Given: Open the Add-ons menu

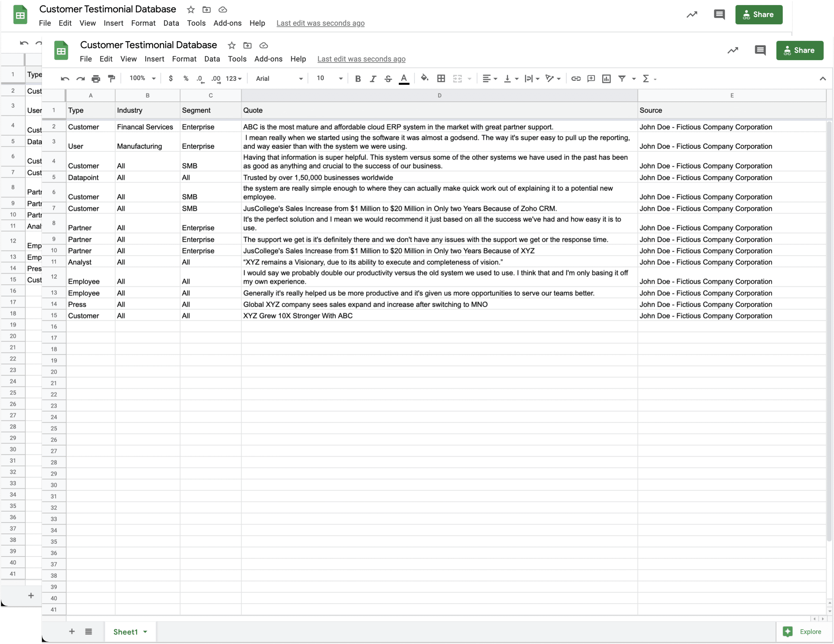Looking at the screenshot, I should pyautogui.click(x=268, y=59).
